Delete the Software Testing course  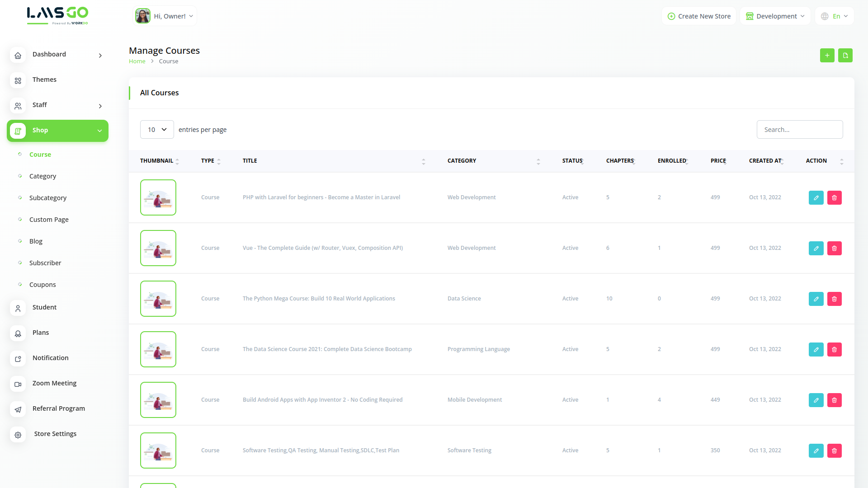coord(834,450)
